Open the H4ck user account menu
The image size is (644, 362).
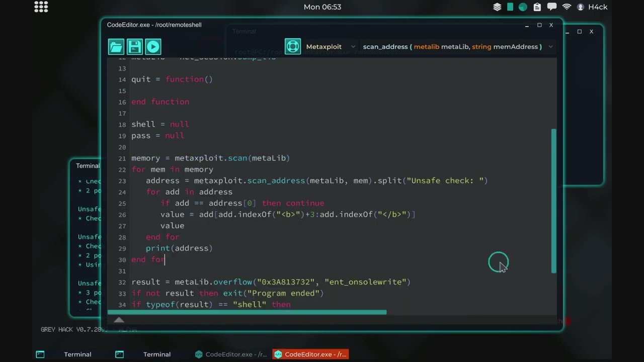(592, 7)
